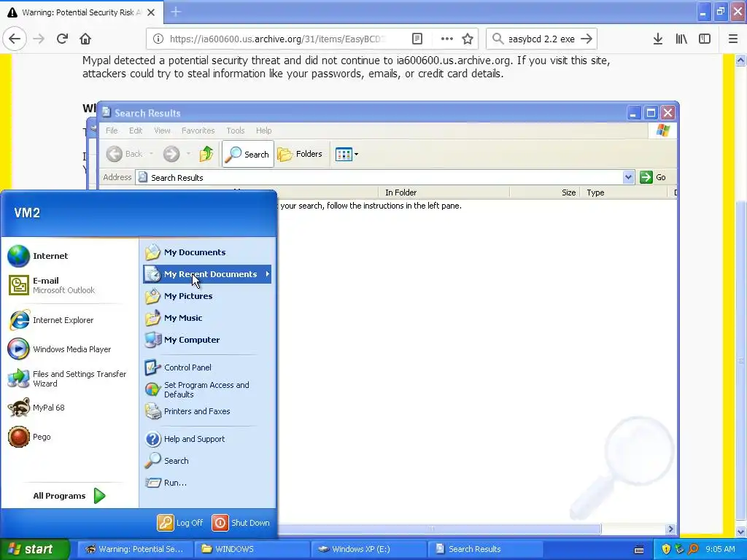
Task: Open browser hamburger menu
Action: coord(732,39)
